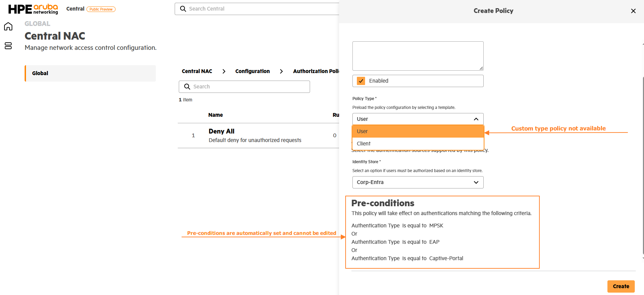
Task: Click the 'Default deny for unauthorized requests' description
Action: pos(255,140)
